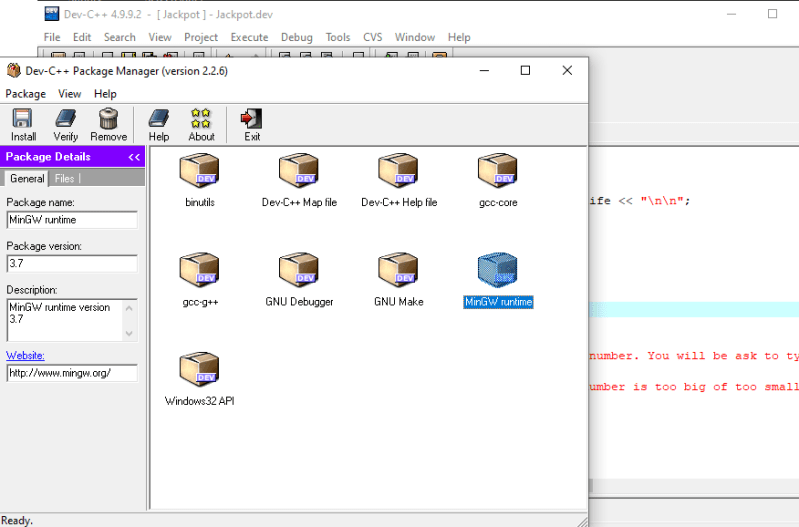The image size is (799, 527).
Task: Click the description scrollbar up arrow
Action: [129, 308]
